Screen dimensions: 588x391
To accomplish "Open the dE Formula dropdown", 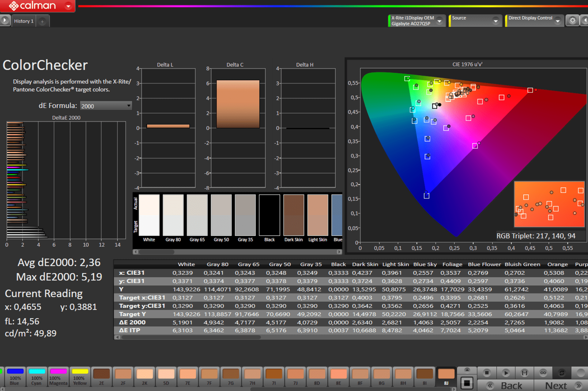I will coord(106,106).
